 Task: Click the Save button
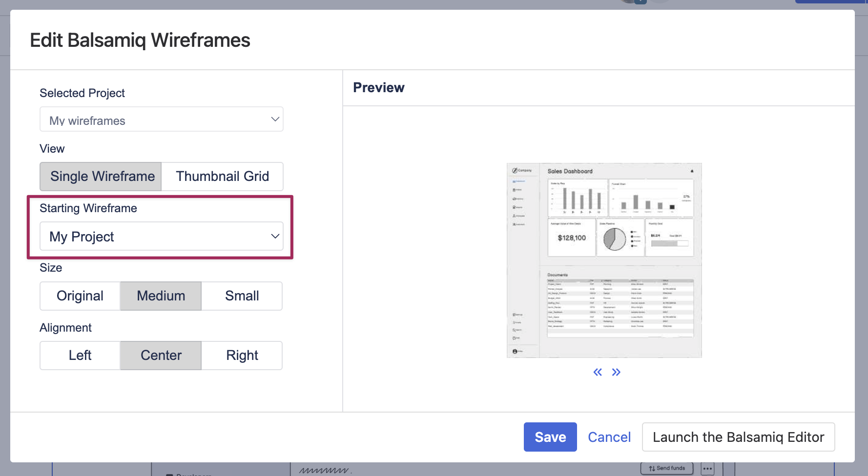click(550, 437)
